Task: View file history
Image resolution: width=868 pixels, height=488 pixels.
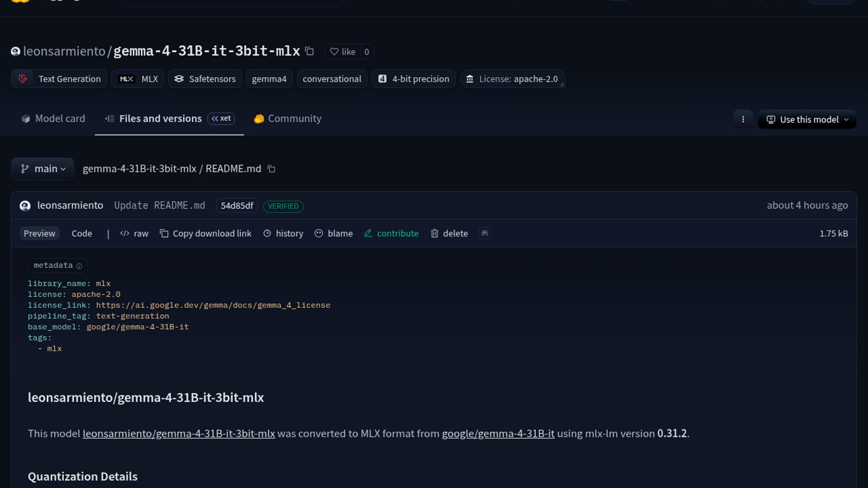Action: [x=283, y=234]
